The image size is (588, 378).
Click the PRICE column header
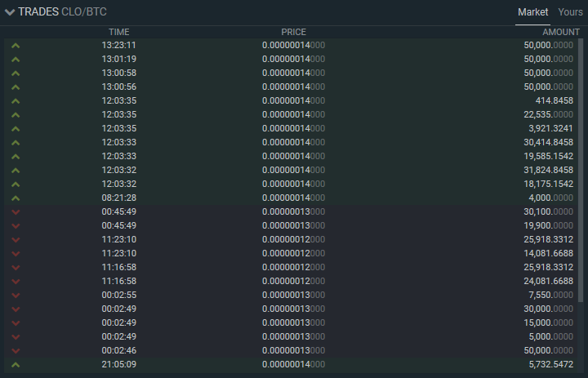pyautogui.click(x=294, y=33)
